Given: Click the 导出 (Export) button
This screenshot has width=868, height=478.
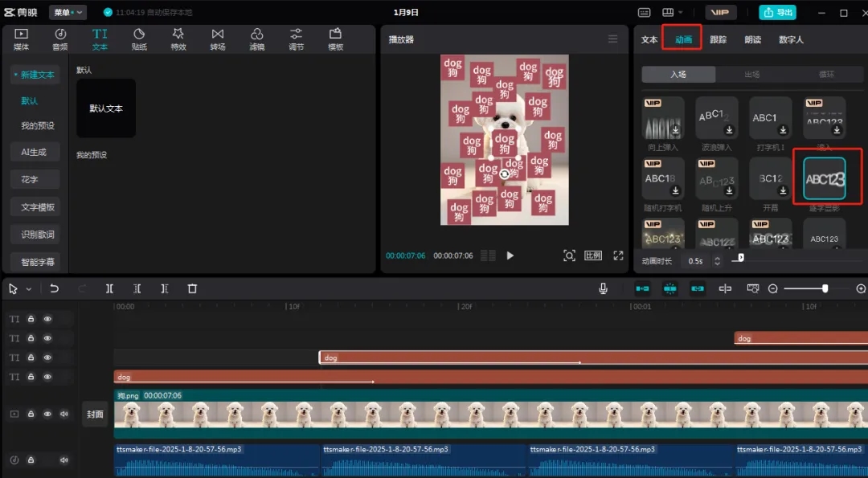Looking at the screenshot, I should [777, 12].
